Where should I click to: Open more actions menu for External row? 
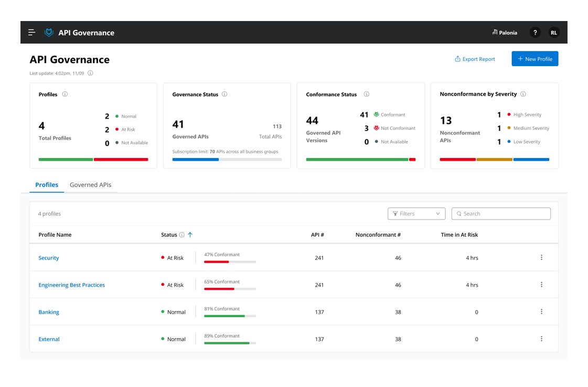[x=541, y=339]
